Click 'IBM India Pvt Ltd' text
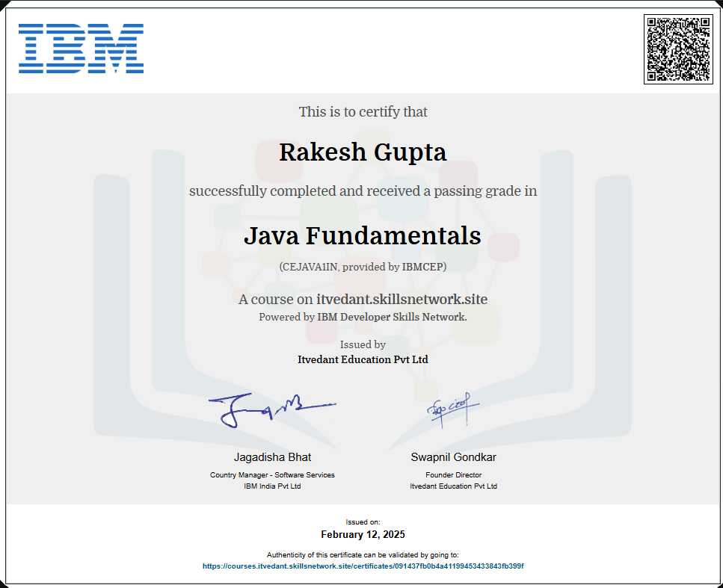Image resolution: width=723 pixels, height=588 pixels. tap(272, 486)
